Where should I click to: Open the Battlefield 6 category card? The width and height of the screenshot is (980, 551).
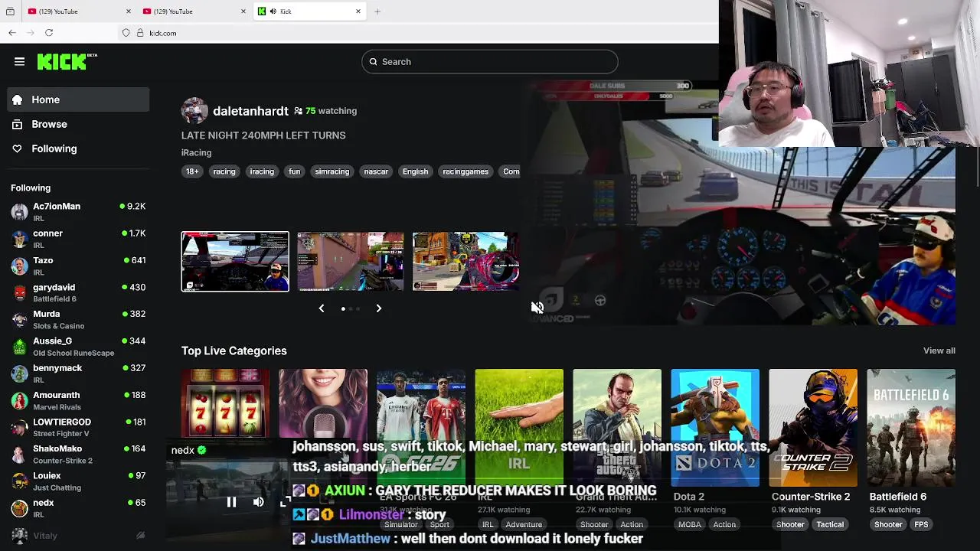(x=911, y=428)
